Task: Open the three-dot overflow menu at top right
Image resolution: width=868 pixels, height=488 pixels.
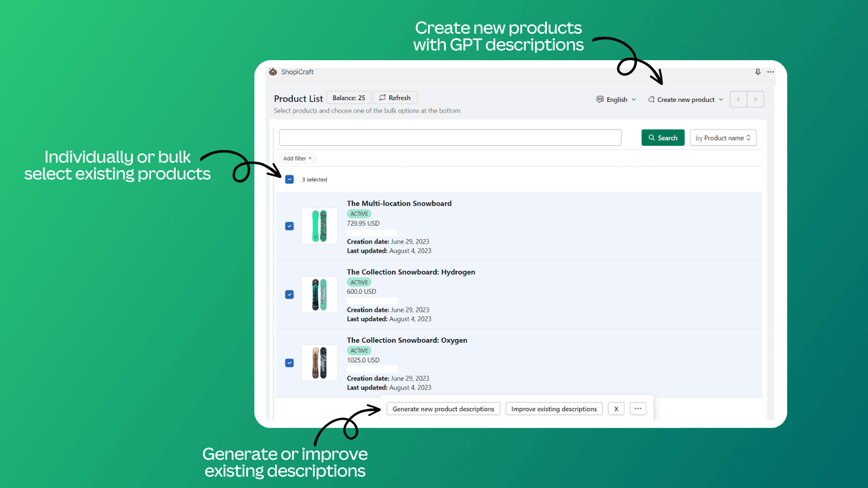Action: [771, 72]
